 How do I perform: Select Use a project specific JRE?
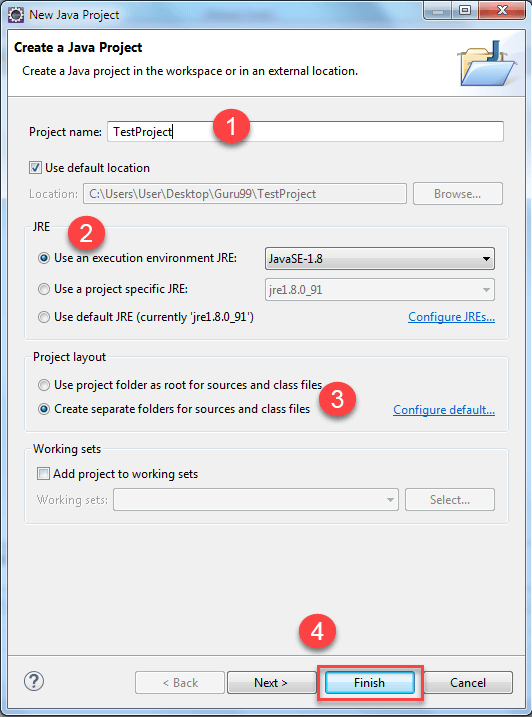(44, 289)
